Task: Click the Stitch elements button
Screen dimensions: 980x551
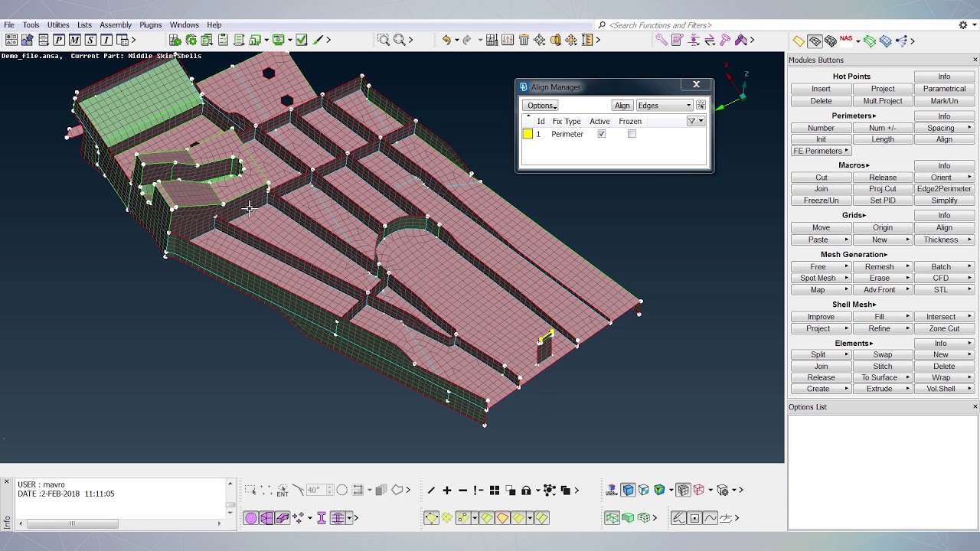Action: (x=882, y=366)
